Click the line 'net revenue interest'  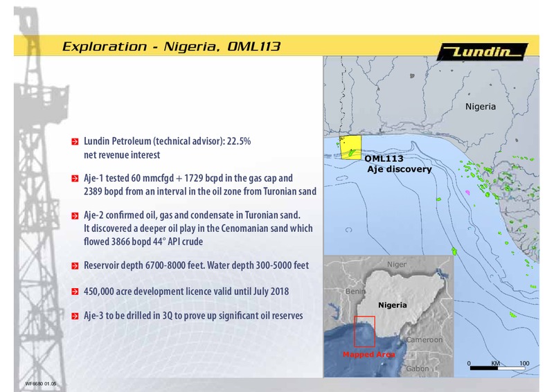coord(122,155)
